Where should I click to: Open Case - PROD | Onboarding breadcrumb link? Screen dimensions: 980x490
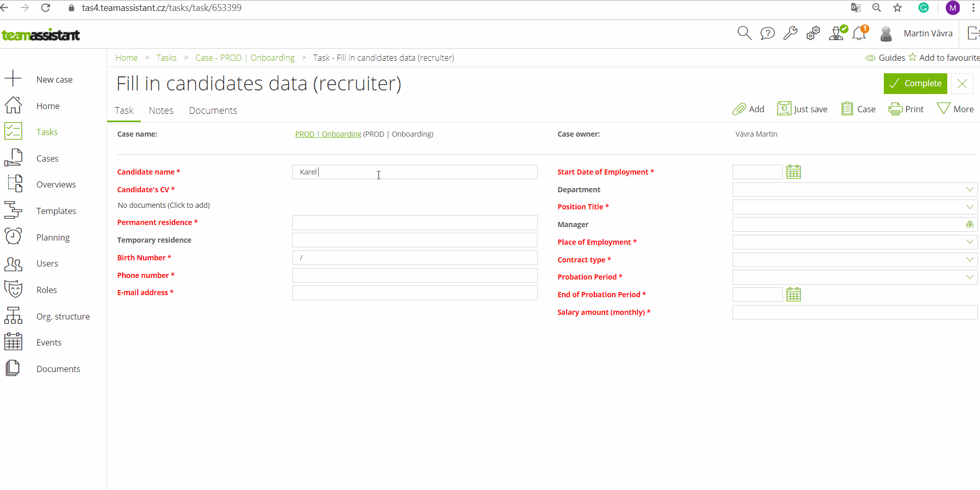(x=245, y=58)
